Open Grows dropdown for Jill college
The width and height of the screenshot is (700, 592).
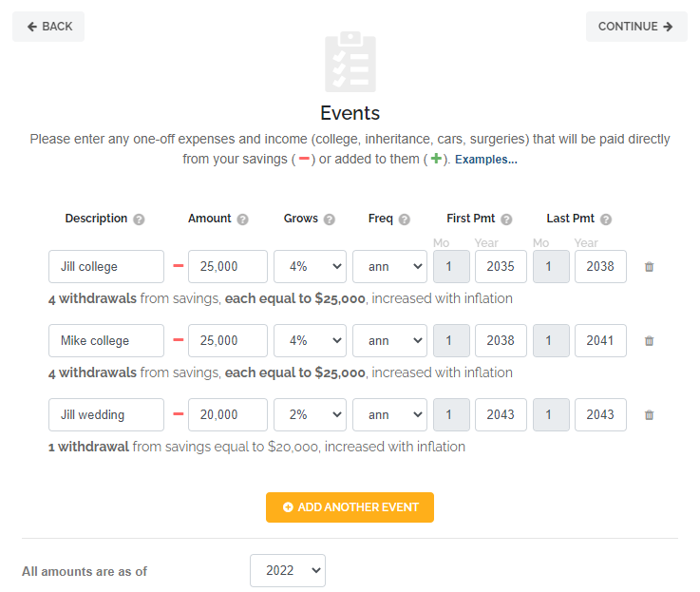[310, 266]
